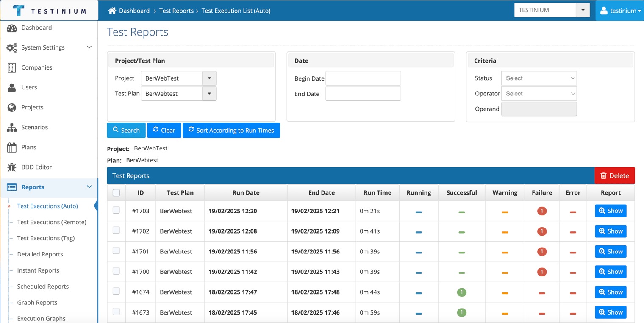This screenshot has width=644, height=323.
Task: Click the End Date input field
Action: coord(363,94)
